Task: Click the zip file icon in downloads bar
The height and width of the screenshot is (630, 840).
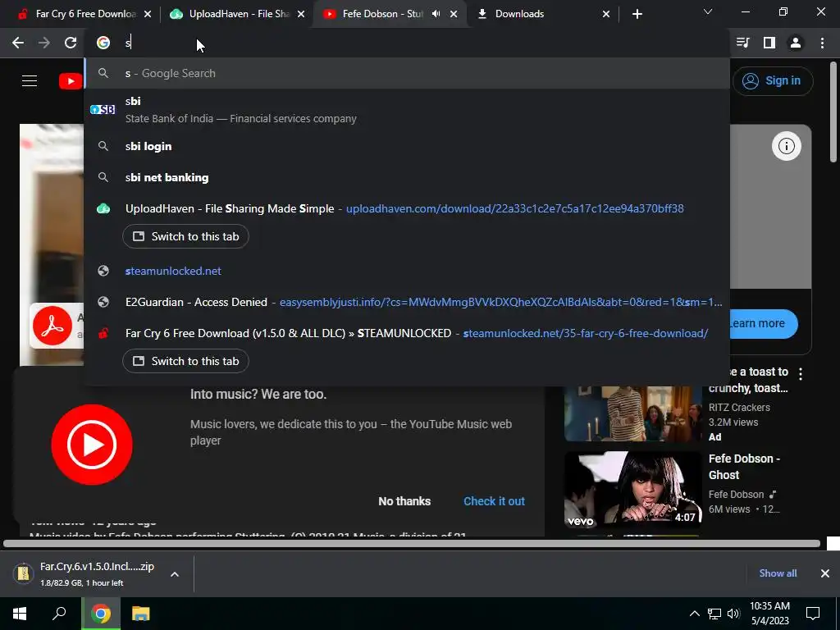Action: pyautogui.click(x=24, y=573)
